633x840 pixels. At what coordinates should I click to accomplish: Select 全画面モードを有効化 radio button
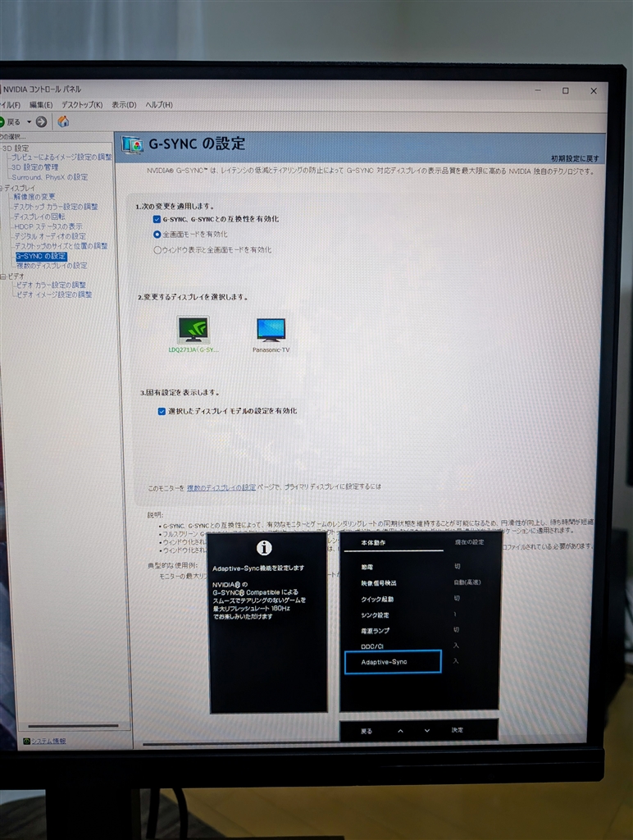(x=157, y=234)
